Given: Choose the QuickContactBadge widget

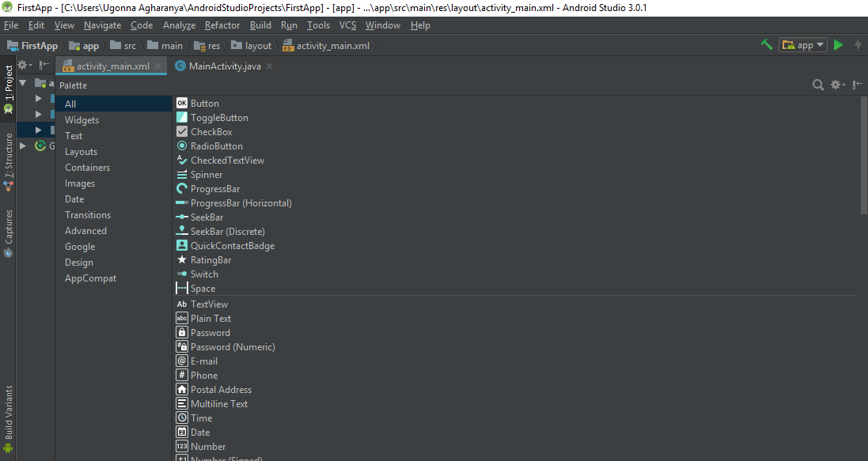Looking at the screenshot, I should pyautogui.click(x=226, y=246).
